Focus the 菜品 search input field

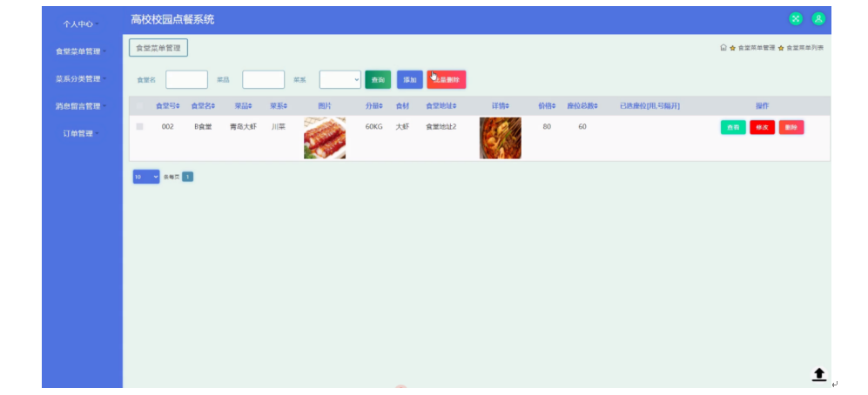264,80
